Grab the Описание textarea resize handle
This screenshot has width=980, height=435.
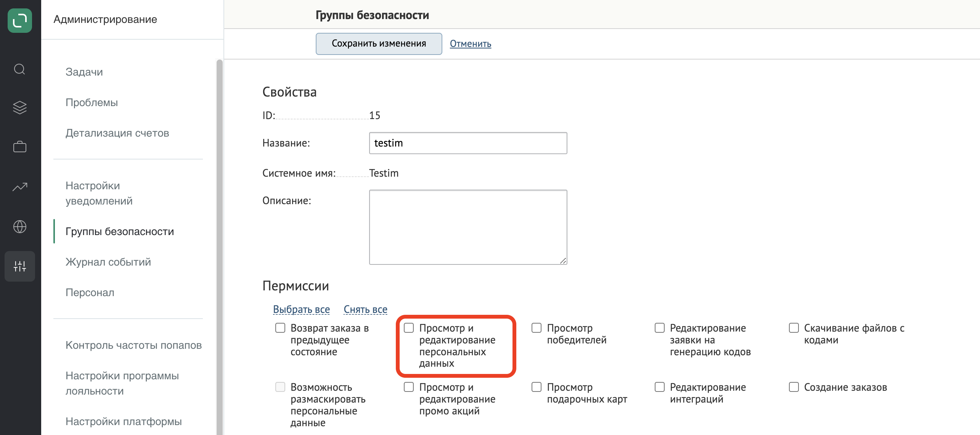coord(563,260)
